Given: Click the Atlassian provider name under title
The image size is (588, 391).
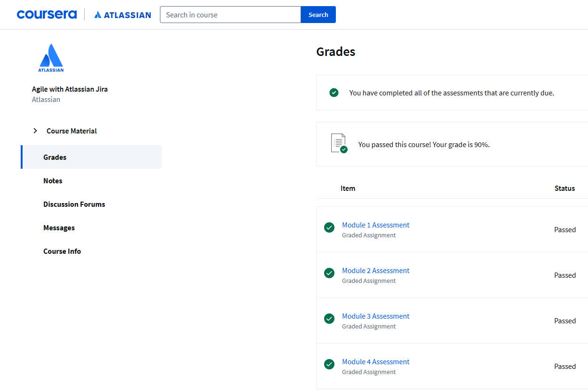Looking at the screenshot, I should [x=46, y=99].
